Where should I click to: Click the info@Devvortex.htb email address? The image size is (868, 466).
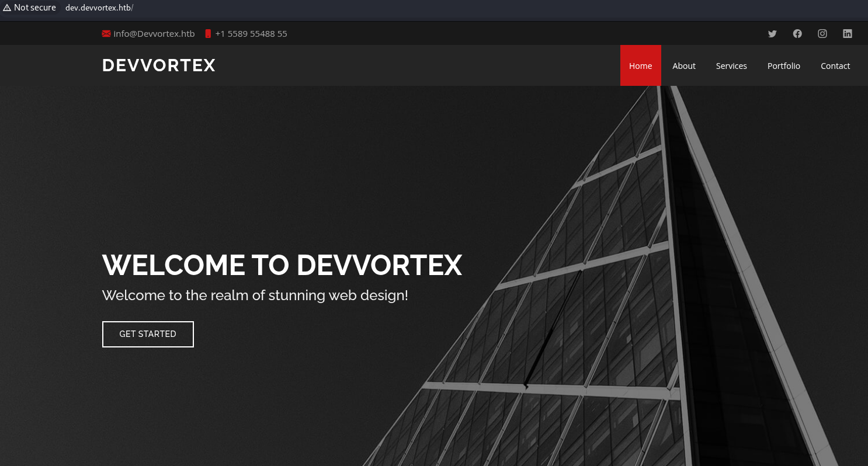click(154, 34)
